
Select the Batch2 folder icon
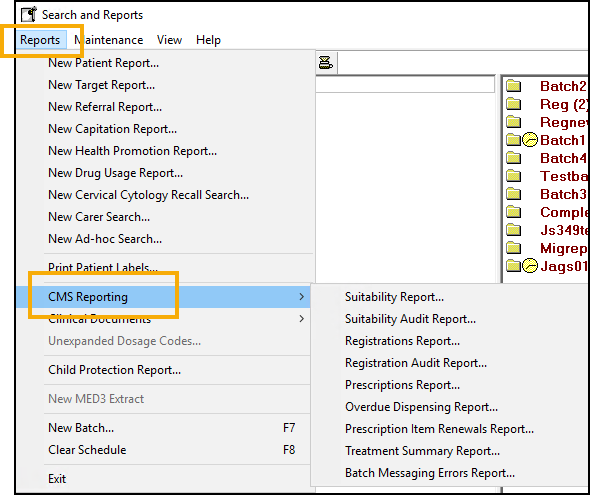(514, 86)
